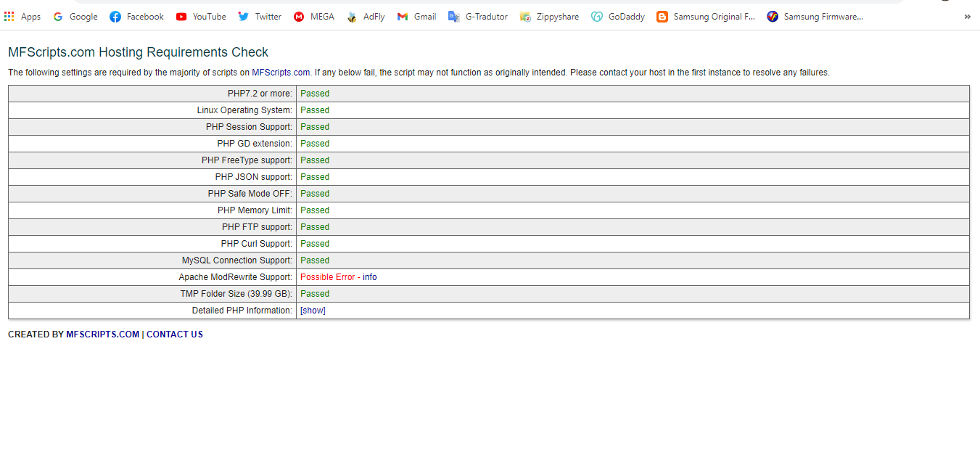Click the 'Passed' status for PHP7.2 row
Image resolution: width=980 pixels, height=468 pixels.
(x=315, y=94)
